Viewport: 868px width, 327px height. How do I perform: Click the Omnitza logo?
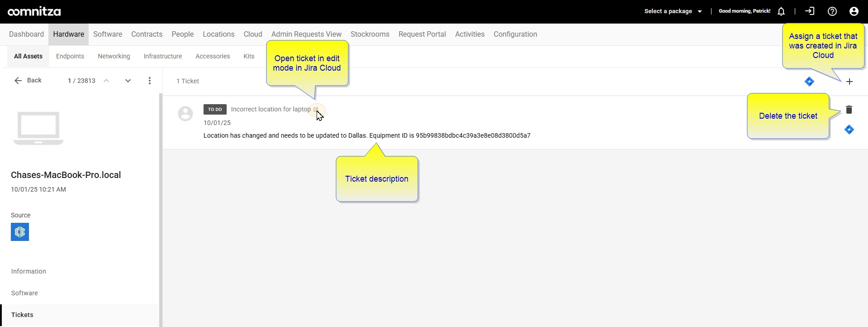(34, 11)
